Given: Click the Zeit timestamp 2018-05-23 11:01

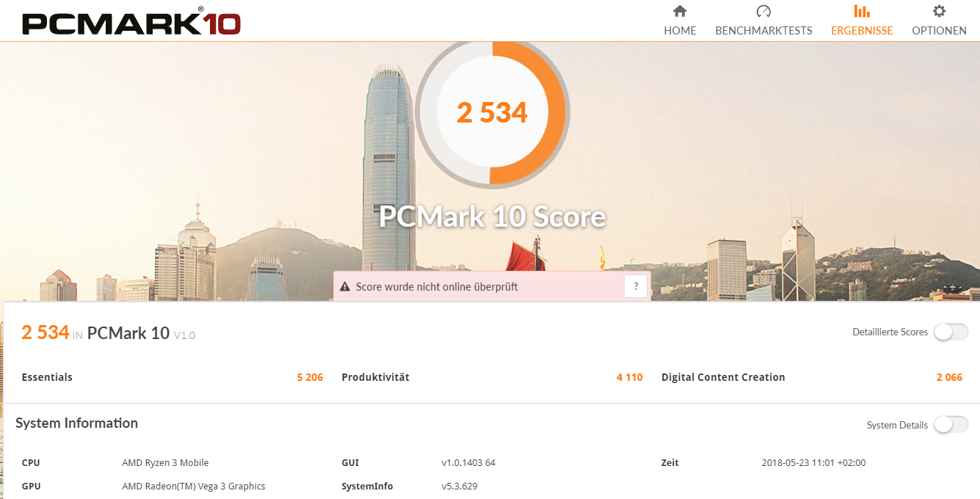Looking at the screenshot, I should [x=814, y=463].
